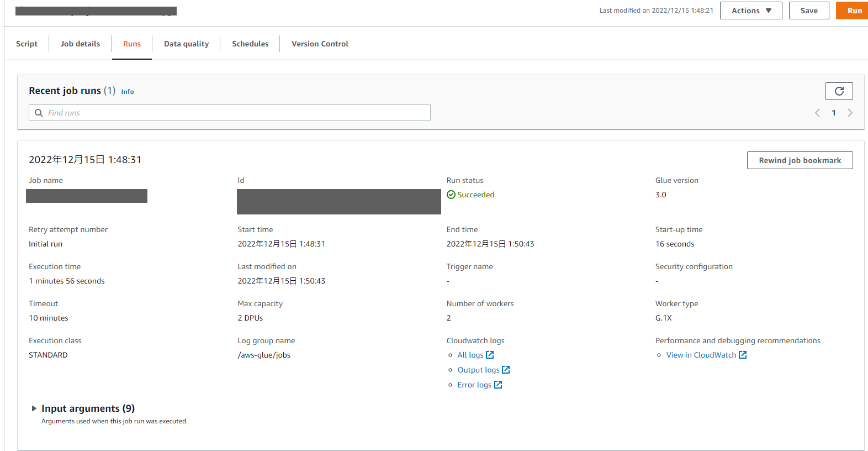Open external link icon beside Output logs
The width and height of the screenshot is (868, 451).
point(506,370)
